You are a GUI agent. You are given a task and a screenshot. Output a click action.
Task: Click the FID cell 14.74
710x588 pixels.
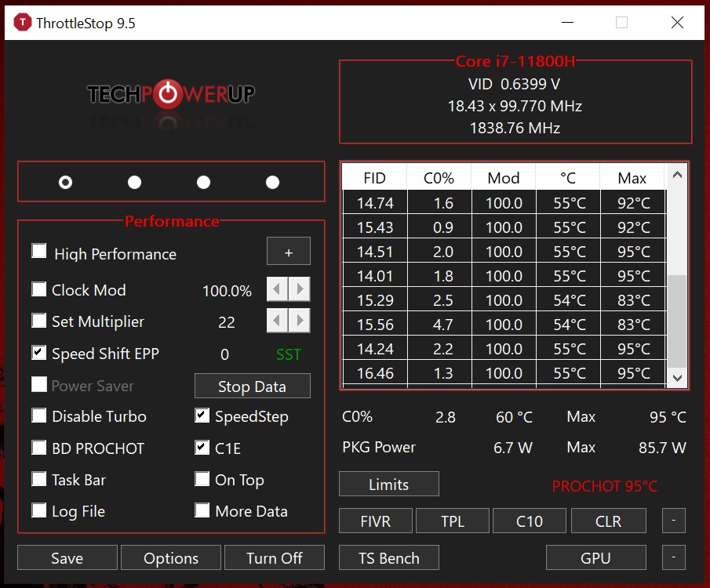click(375, 202)
